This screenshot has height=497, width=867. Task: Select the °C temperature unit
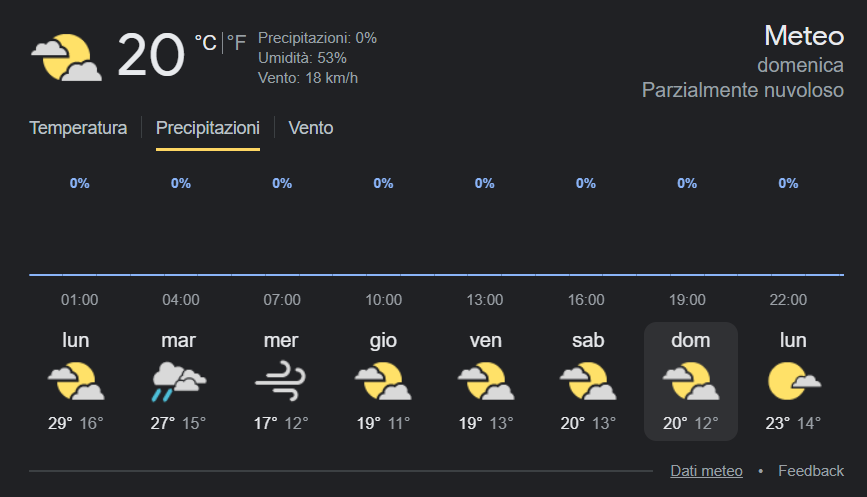click(205, 42)
